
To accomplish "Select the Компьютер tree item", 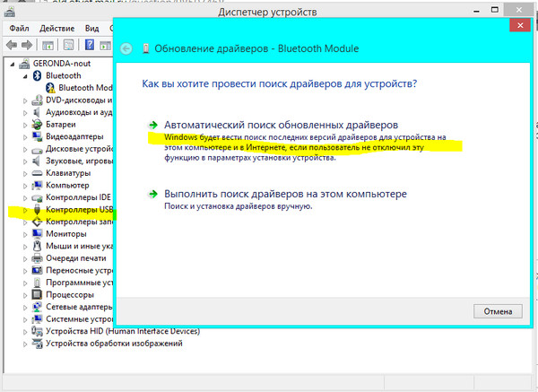I will [67, 186].
